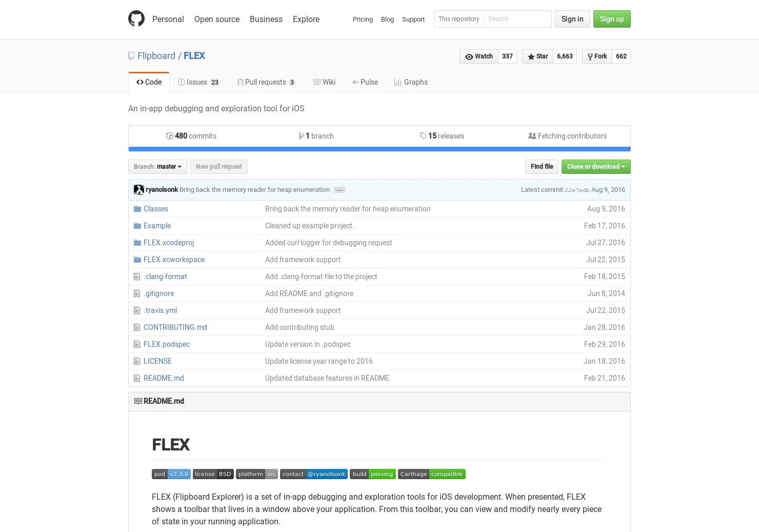Click the Find file button
Image resolution: width=759 pixels, height=532 pixels.
point(542,167)
